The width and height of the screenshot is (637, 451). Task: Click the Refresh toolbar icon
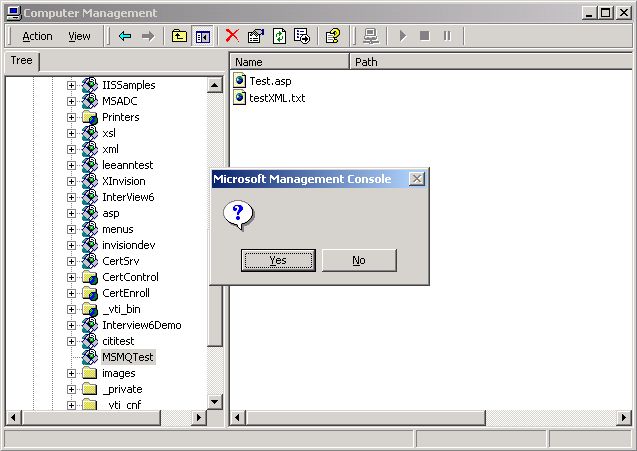(279, 36)
